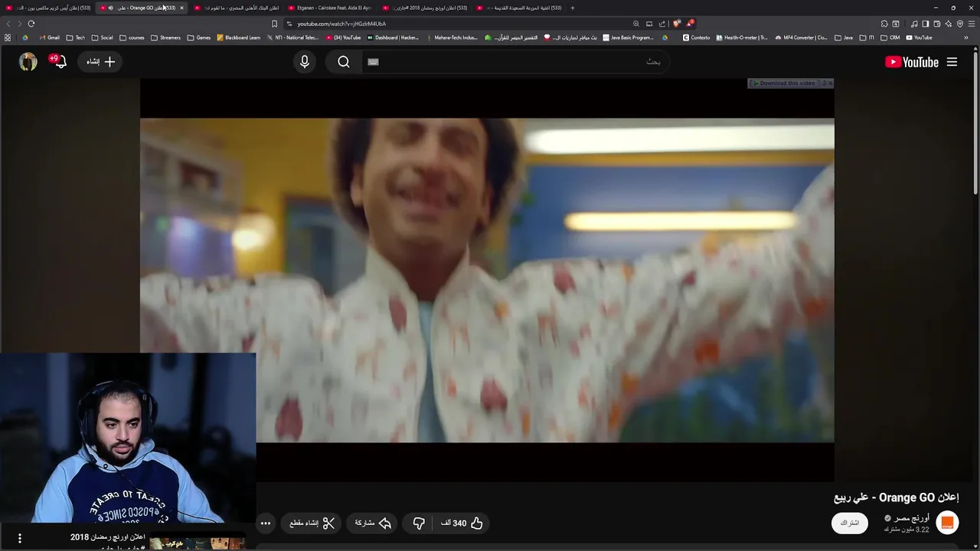Open the Brave VPN icon
Screen dimensions: 980x551
tap(960, 24)
